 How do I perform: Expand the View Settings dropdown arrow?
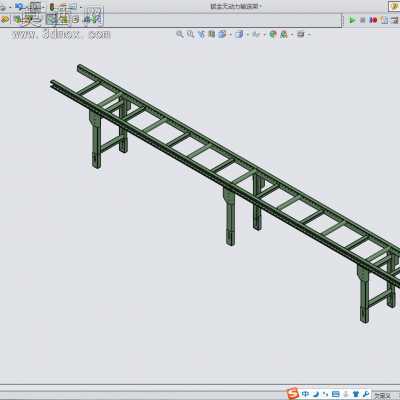(x=309, y=34)
